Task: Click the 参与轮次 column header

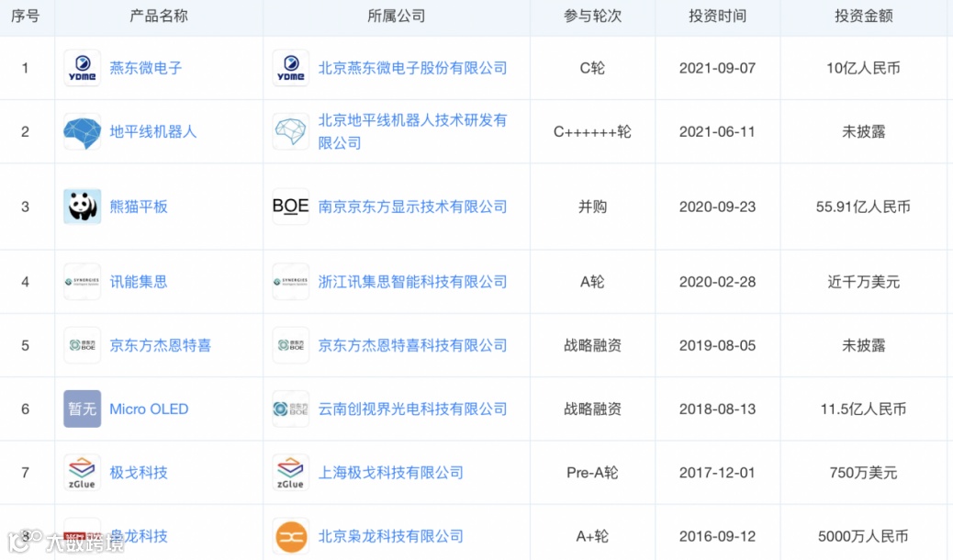Action: click(592, 16)
